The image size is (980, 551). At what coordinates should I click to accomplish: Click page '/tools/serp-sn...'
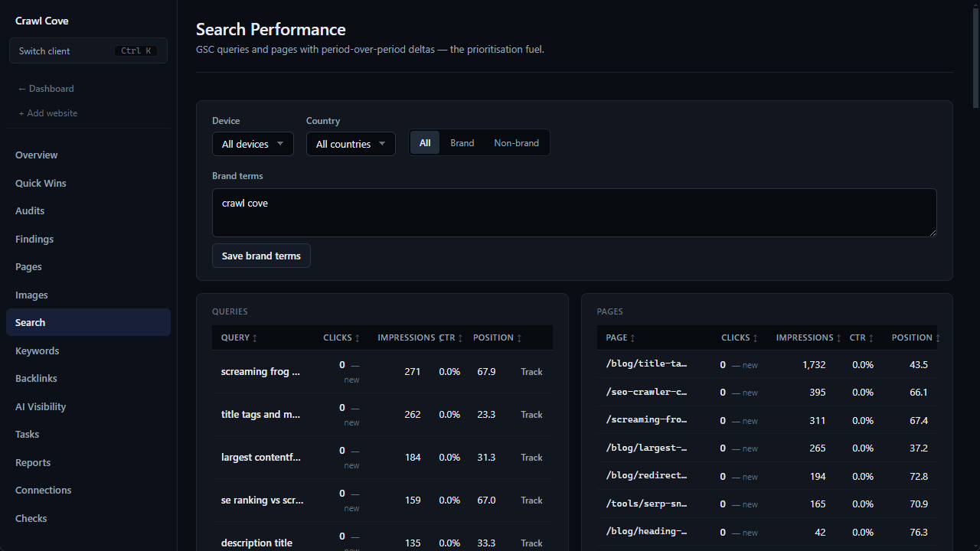click(x=647, y=504)
